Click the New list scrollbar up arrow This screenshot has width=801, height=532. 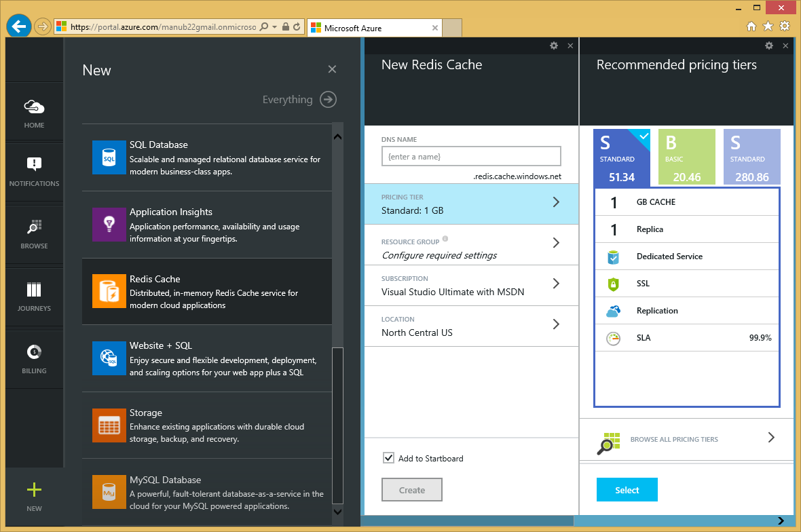[337, 137]
